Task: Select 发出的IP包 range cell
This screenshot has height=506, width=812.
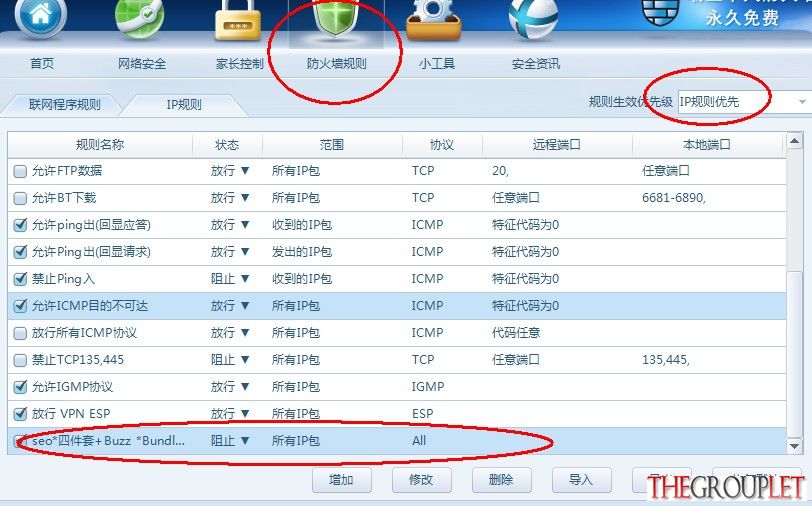Action: [302, 252]
